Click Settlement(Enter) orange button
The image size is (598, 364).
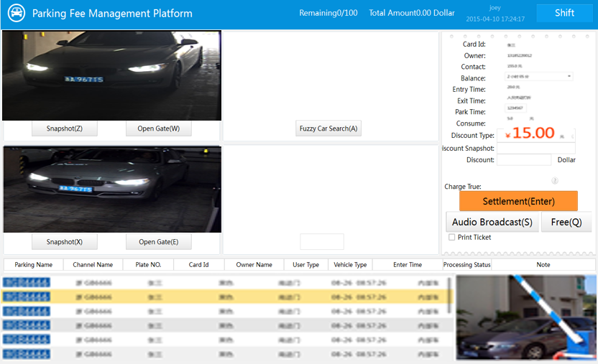518,201
